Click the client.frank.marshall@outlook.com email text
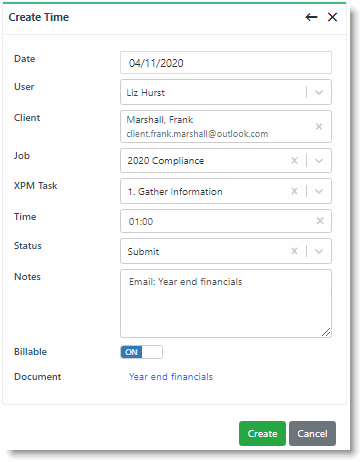Screen dimensions: 362x462 [197, 134]
